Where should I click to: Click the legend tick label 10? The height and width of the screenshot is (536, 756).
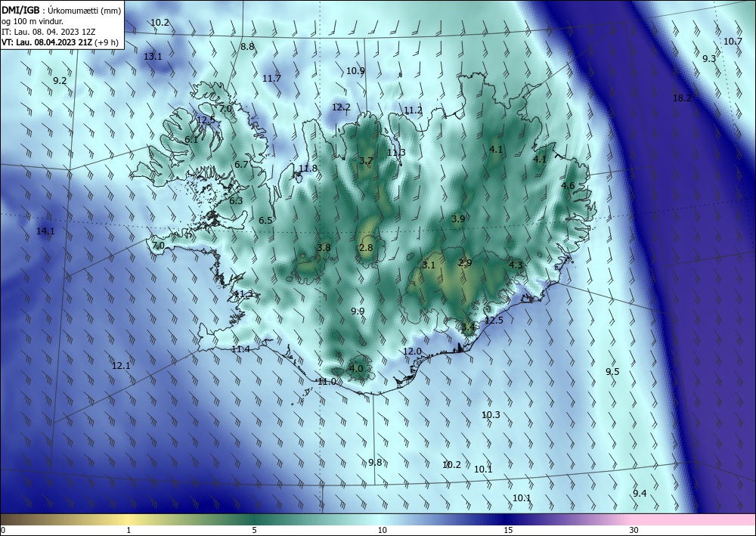click(x=382, y=531)
